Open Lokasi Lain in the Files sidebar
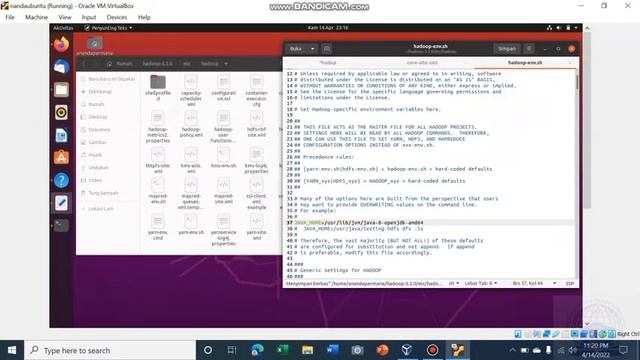 [x=101, y=209]
